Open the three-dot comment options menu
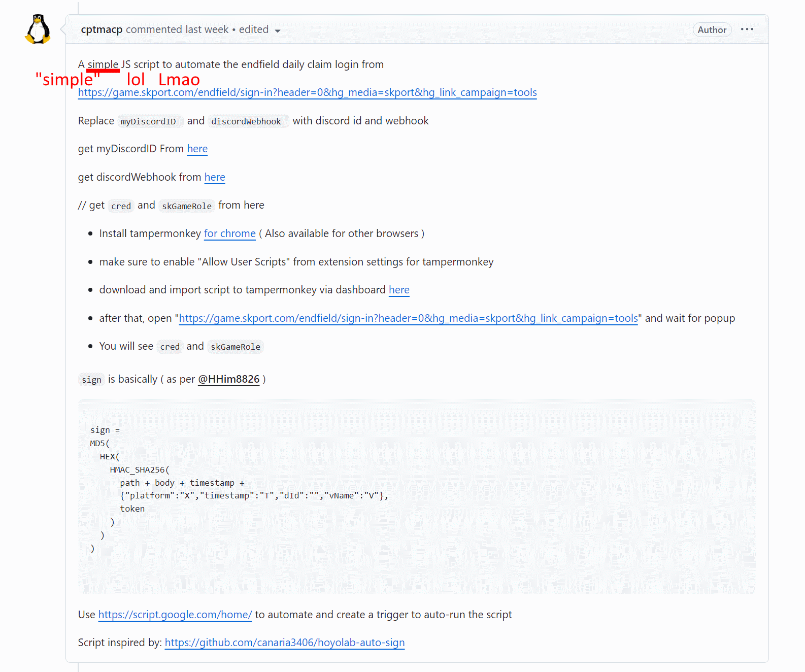 click(x=747, y=29)
